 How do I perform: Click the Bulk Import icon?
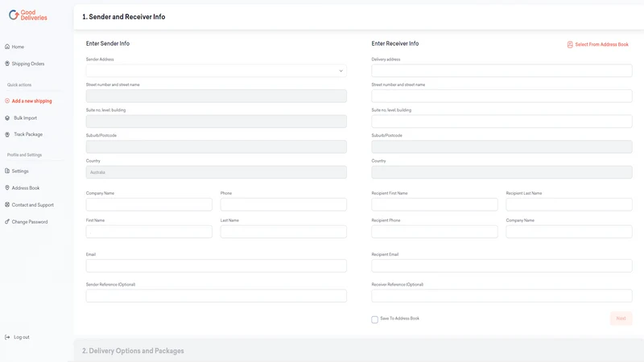click(7, 117)
